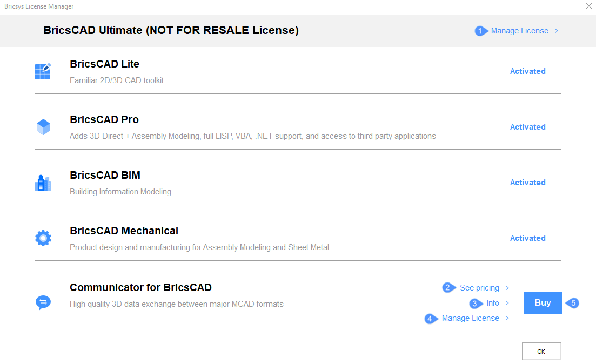Open the See pricing link
Screen dimensions: 596x364
click(x=479, y=288)
